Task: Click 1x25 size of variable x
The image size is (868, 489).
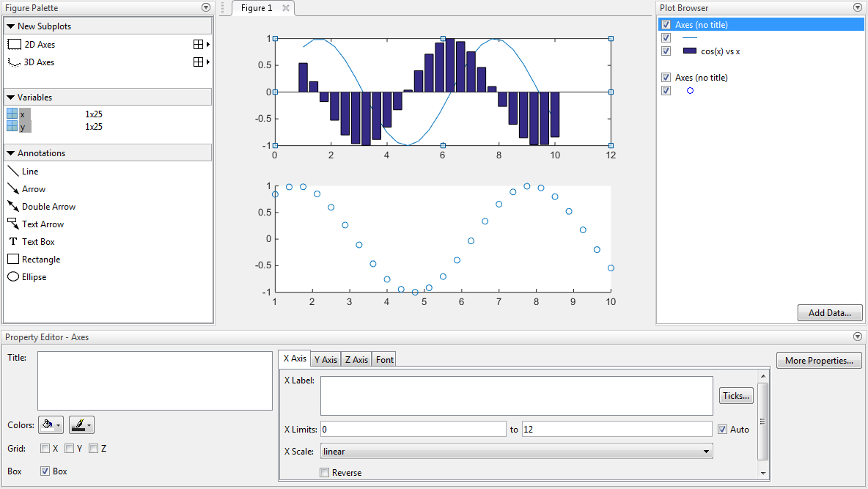Action: (94, 114)
